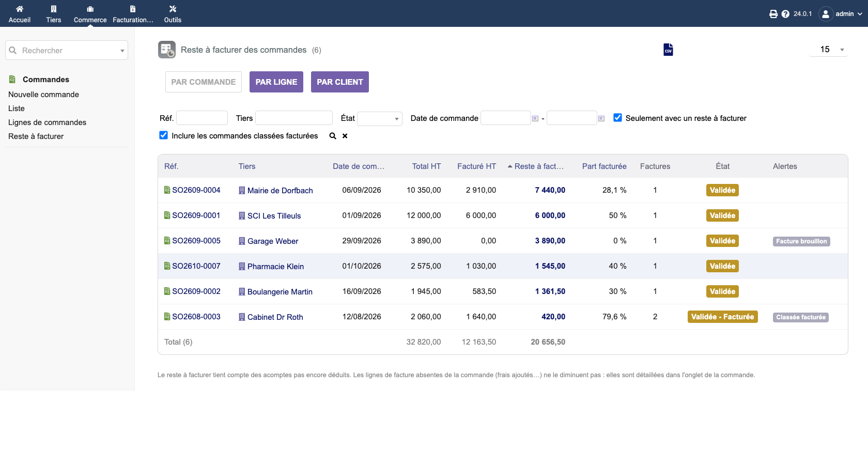868x465 pixels.
Task: Run search with the magnifier icon
Action: pos(333,136)
